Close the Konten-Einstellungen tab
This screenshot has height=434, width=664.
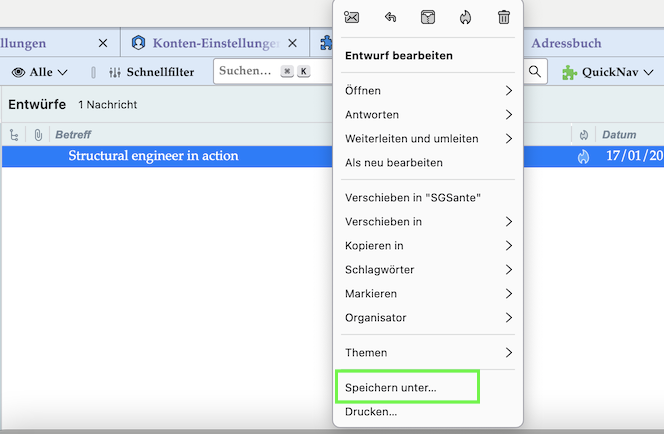pos(293,44)
